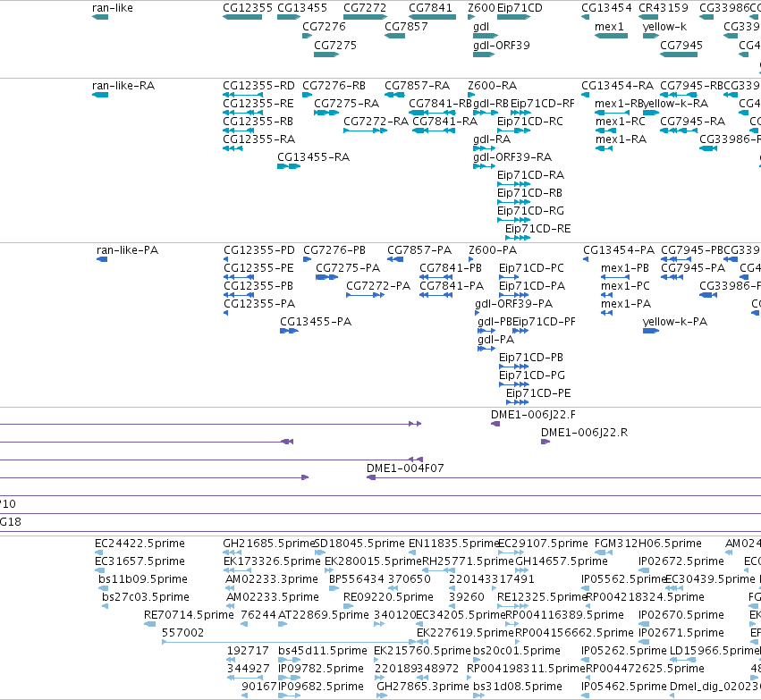Click the CG12355 gene label
The width and height of the screenshot is (761, 700).
(248, 8)
